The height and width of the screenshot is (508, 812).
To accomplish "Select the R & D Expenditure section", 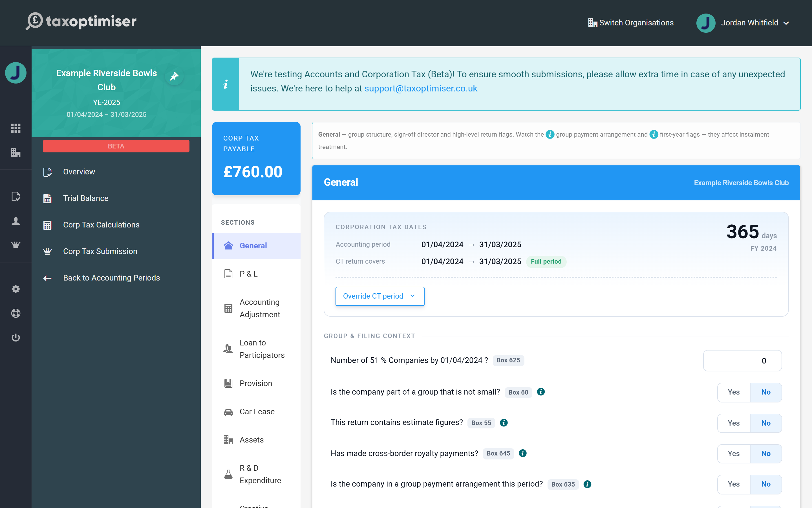I will click(256, 474).
